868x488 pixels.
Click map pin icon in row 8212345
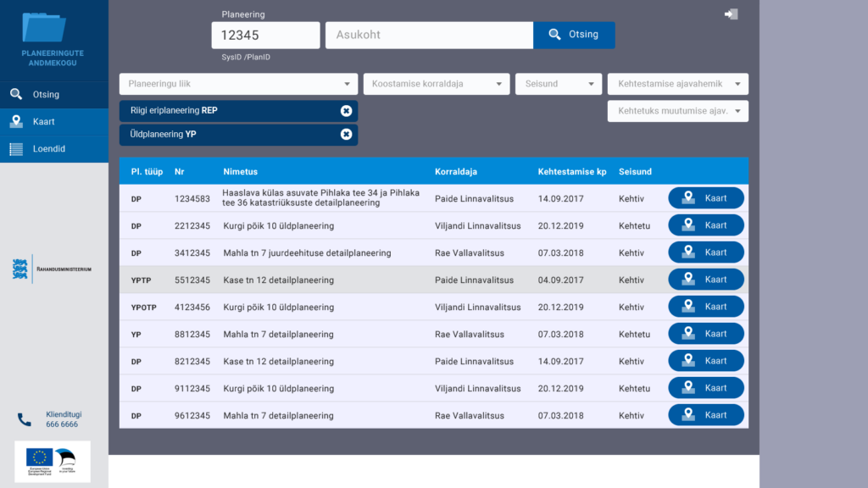(x=688, y=360)
